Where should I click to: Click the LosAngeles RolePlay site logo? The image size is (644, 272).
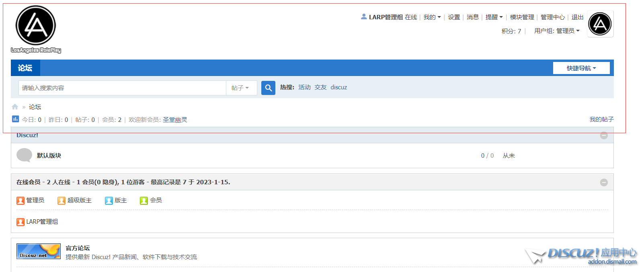[x=36, y=29]
